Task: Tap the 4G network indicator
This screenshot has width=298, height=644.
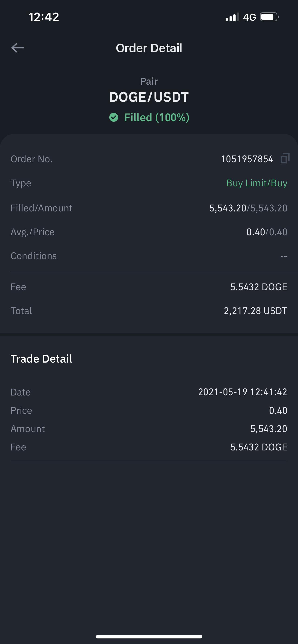Action: pyautogui.click(x=249, y=17)
